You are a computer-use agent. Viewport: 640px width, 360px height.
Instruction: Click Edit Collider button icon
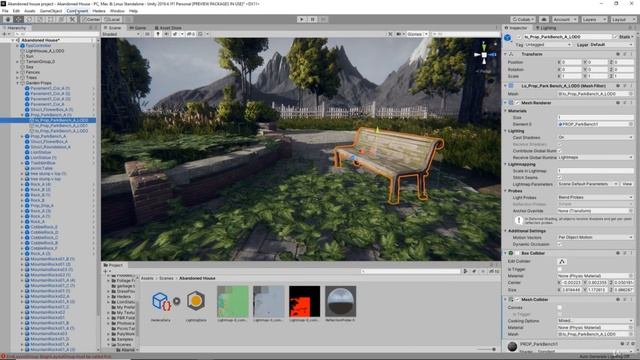point(562,262)
